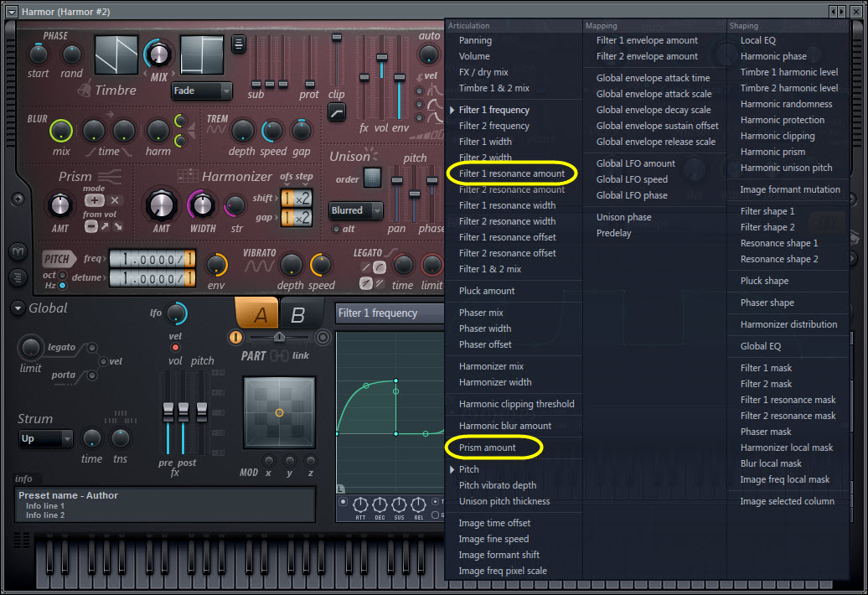Screen dimensions: 868x595
Task: Click the Harmonizer str knob
Action: coord(235,206)
